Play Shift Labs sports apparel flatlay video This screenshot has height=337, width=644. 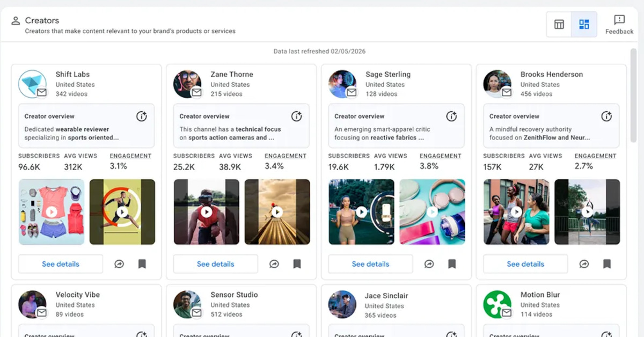[52, 212]
